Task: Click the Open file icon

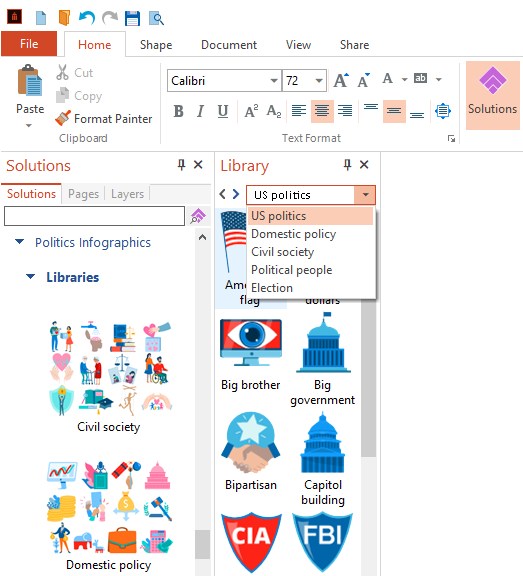Action: (x=64, y=18)
